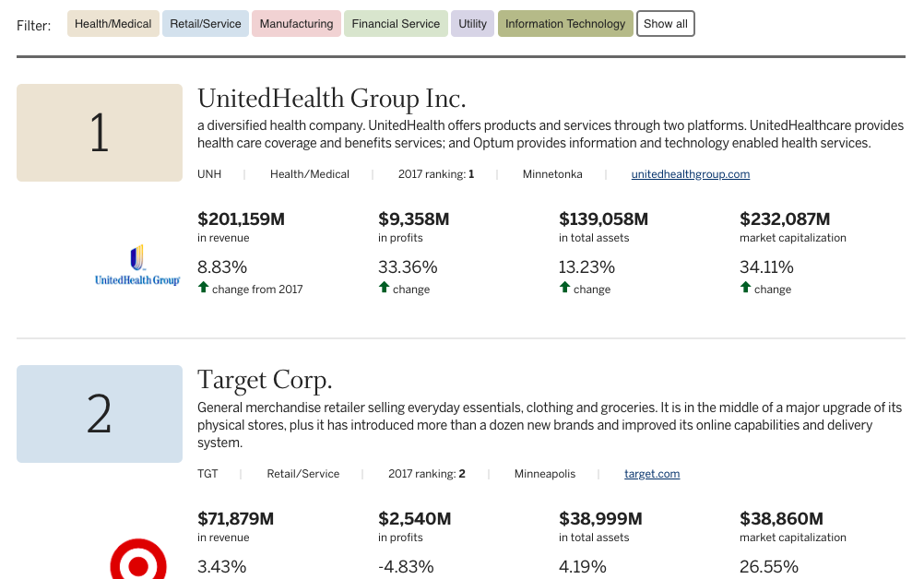The height and width of the screenshot is (579, 924).
Task: Visit the target.com website link
Action: pos(652,474)
